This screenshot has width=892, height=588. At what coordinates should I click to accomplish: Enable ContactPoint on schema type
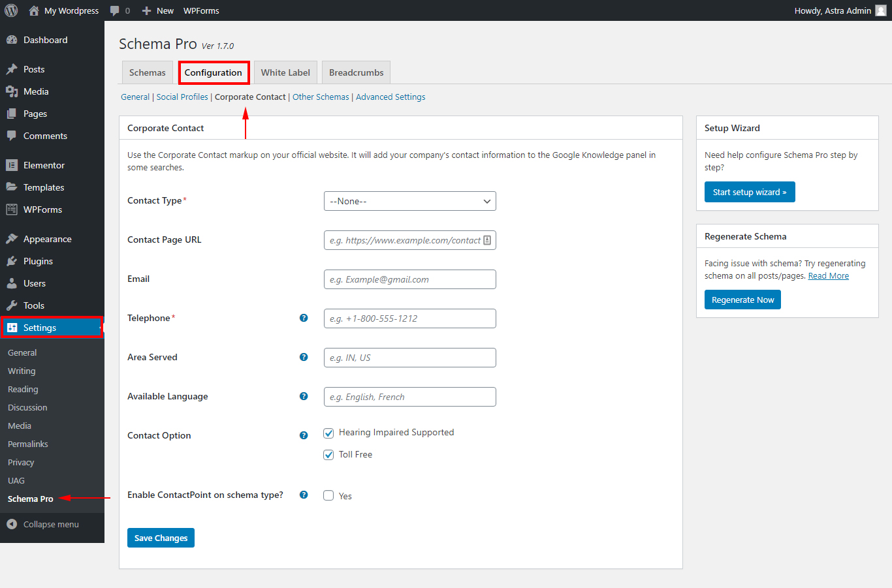click(x=328, y=495)
